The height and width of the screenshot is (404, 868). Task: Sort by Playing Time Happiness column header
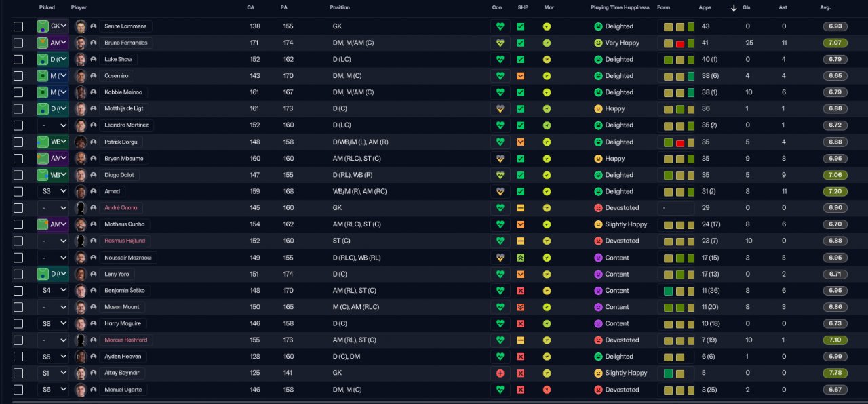[x=620, y=7]
